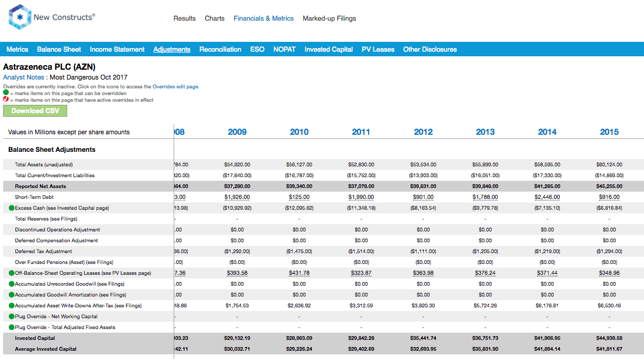Switch to the PV Leases tab
This screenshot has height=359, width=644.
378,50
